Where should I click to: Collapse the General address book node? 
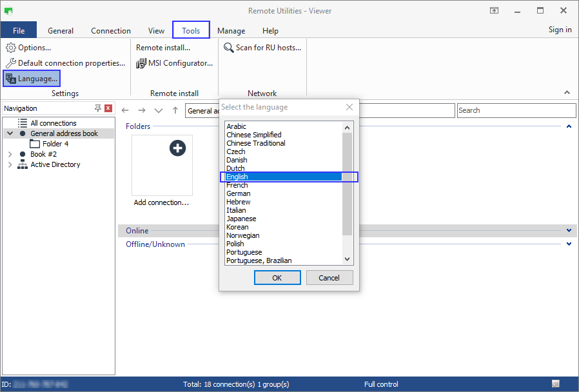(10, 133)
